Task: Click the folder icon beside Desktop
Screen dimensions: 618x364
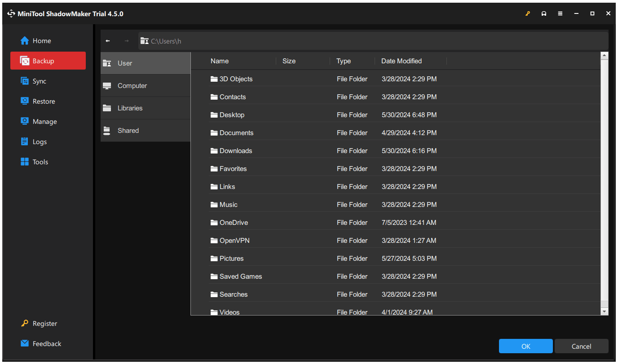Action: click(214, 115)
